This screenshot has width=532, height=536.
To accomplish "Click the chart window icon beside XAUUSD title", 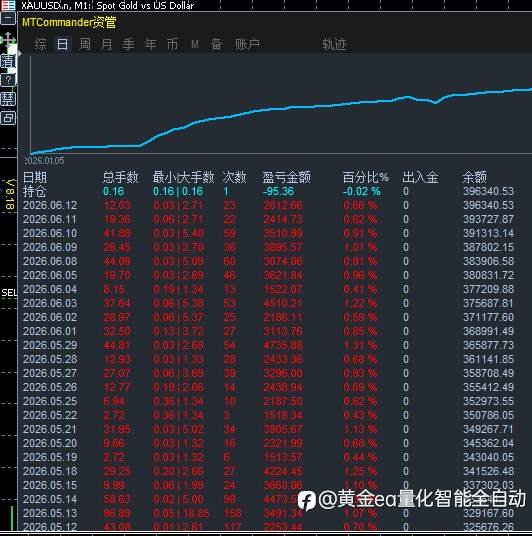I will (x=8, y=5).
